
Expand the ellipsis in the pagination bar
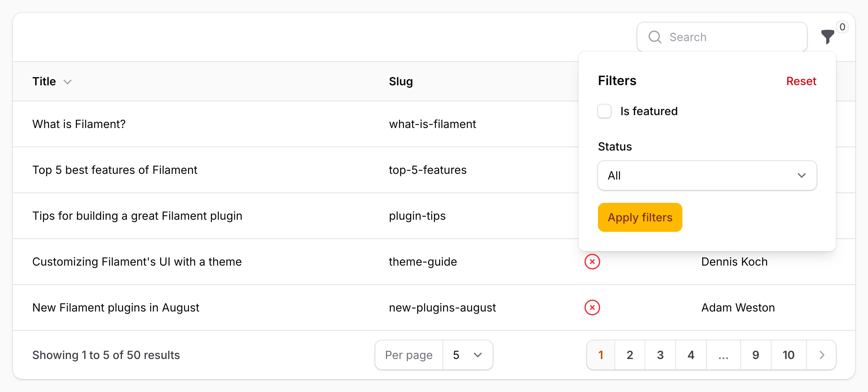pos(723,355)
